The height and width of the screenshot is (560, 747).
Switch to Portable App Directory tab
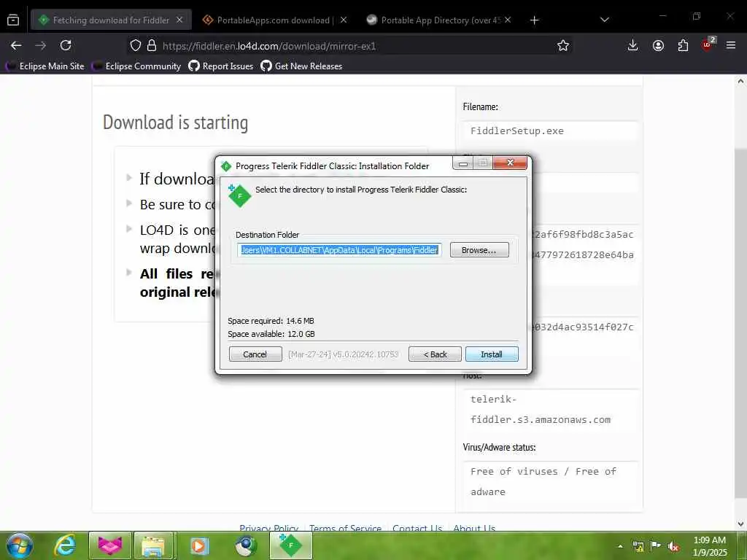pyautogui.click(x=440, y=20)
